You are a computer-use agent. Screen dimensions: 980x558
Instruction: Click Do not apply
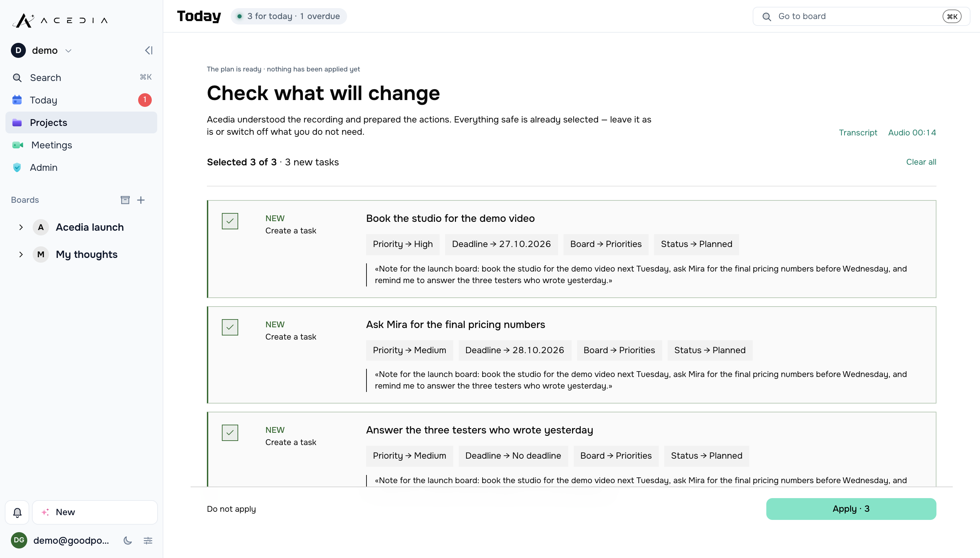[x=231, y=509]
